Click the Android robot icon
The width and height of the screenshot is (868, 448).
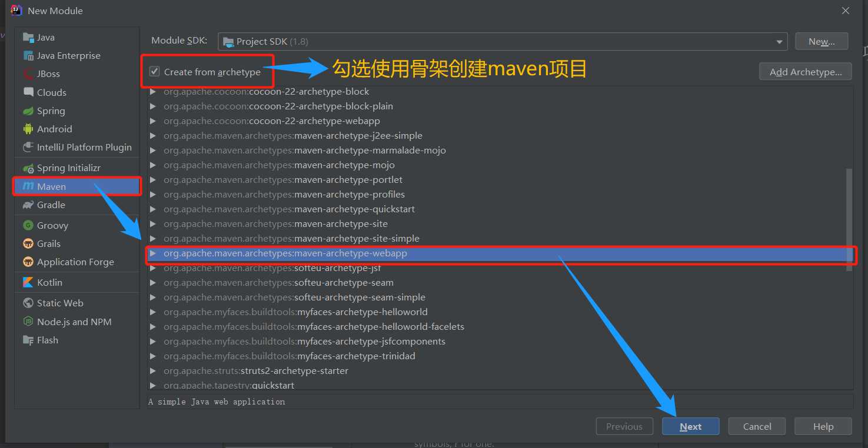pyautogui.click(x=28, y=129)
